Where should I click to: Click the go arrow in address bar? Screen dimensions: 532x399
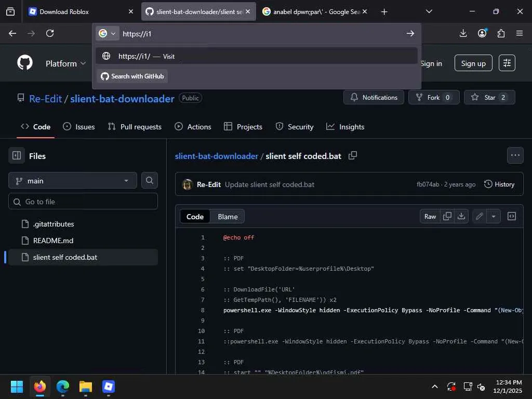point(410,33)
